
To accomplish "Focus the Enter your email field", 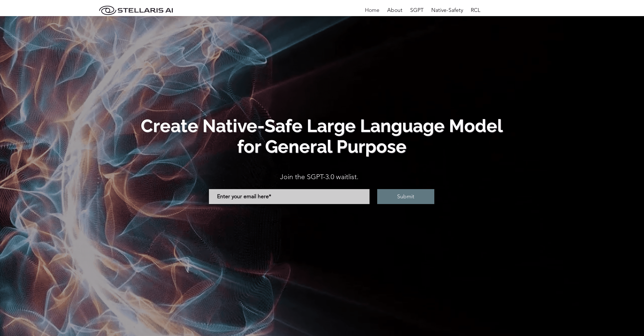I will [x=289, y=197].
